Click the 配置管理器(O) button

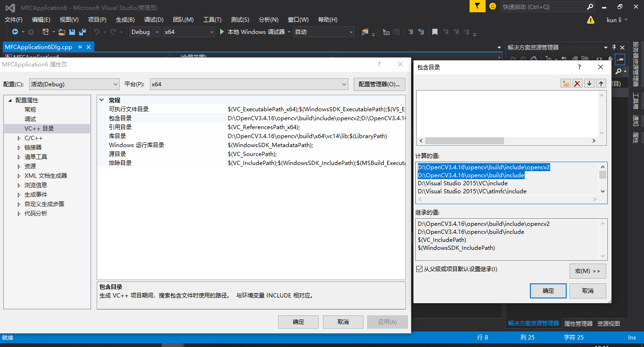tap(380, 83)
